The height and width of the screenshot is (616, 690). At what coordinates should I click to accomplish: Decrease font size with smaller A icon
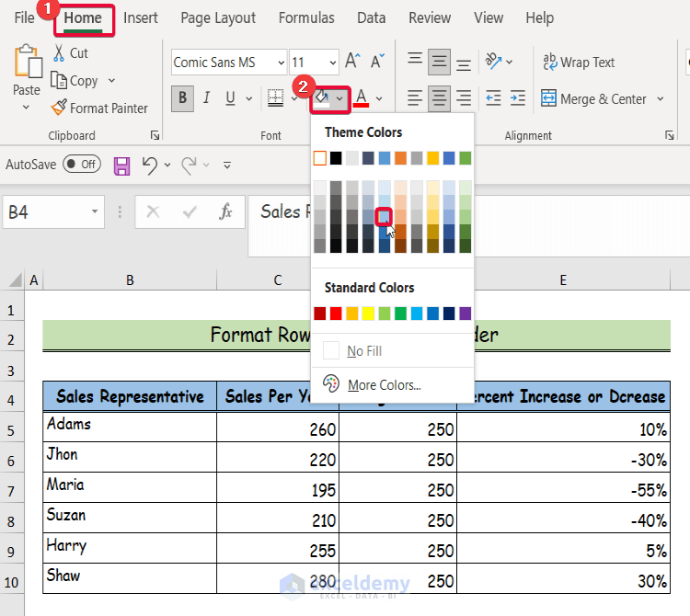click(377, 61)
